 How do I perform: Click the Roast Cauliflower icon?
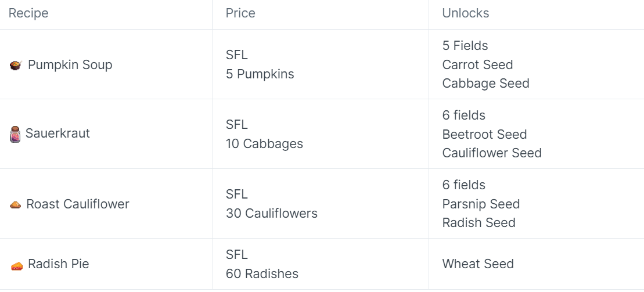tap(15, 204)
